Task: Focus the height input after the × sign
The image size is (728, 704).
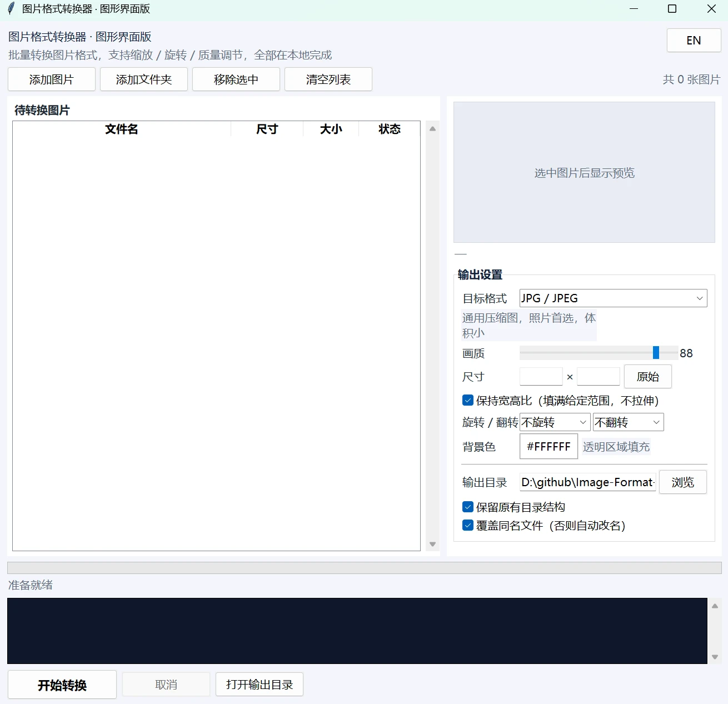Action: [599, 377]
